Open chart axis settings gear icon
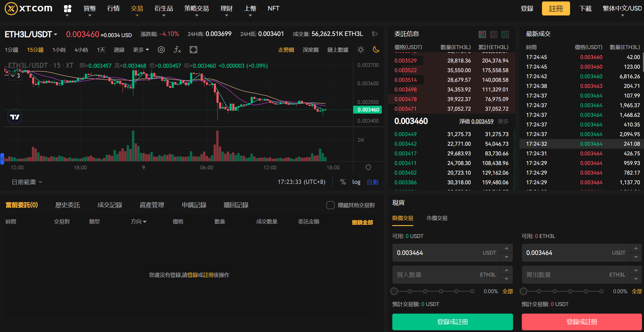The image size is (644, 332). (x=368, y=167)
